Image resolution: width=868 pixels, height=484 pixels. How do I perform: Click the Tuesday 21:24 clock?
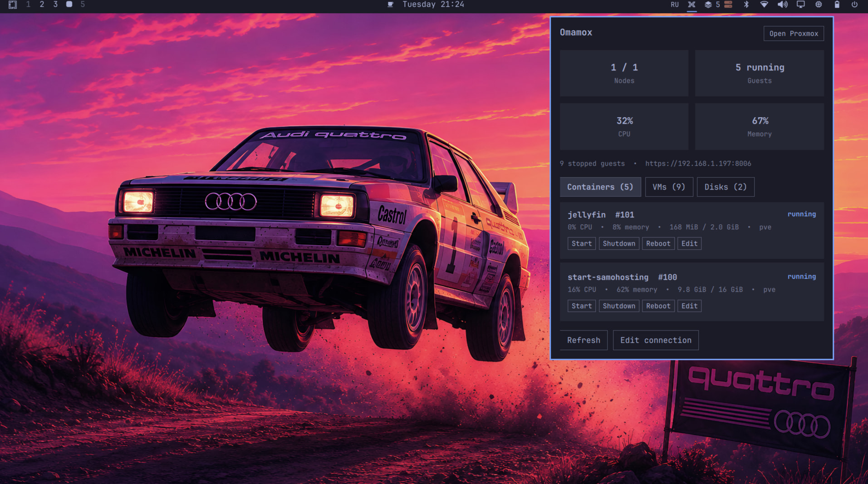click(x=433, y=5)
